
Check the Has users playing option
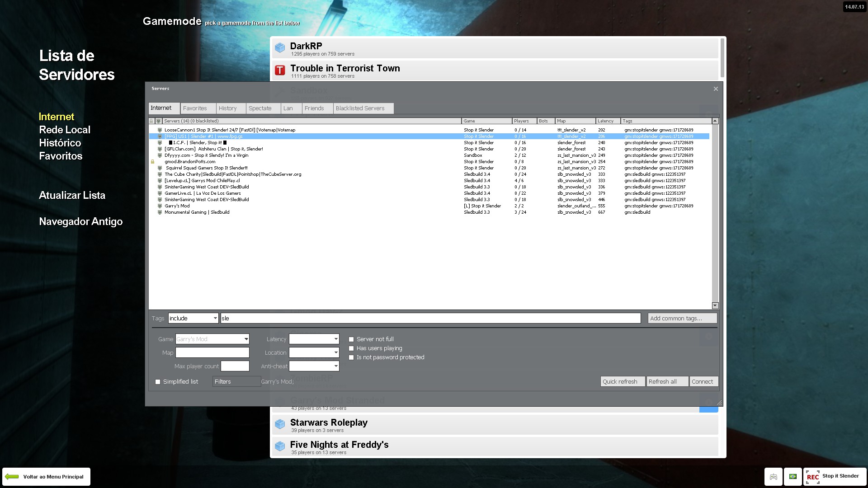coord(351,348)
